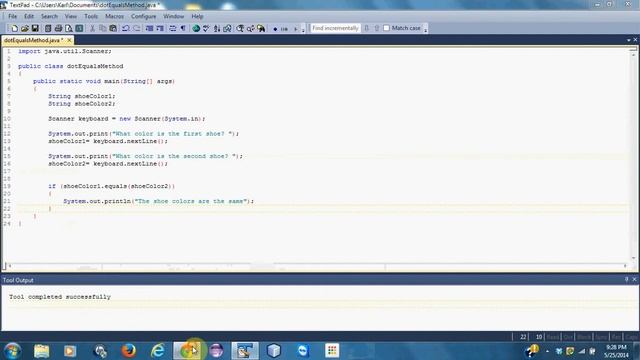Screen dimensions: 640x360
Task: Start recording macro with dot icon
Action: coord(275,29)
